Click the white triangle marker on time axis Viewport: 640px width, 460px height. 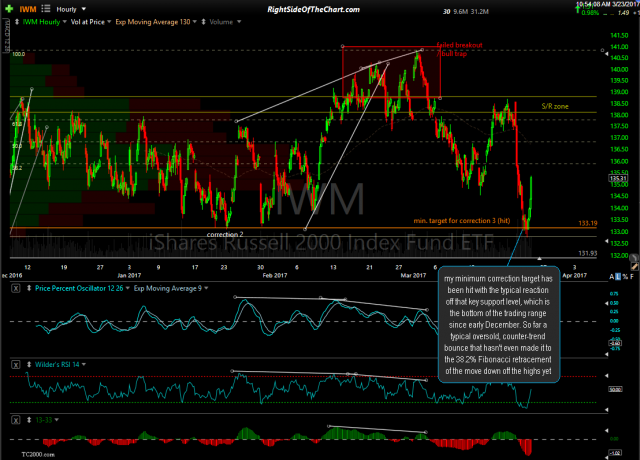pyautogui.click(x=539, y=258)
